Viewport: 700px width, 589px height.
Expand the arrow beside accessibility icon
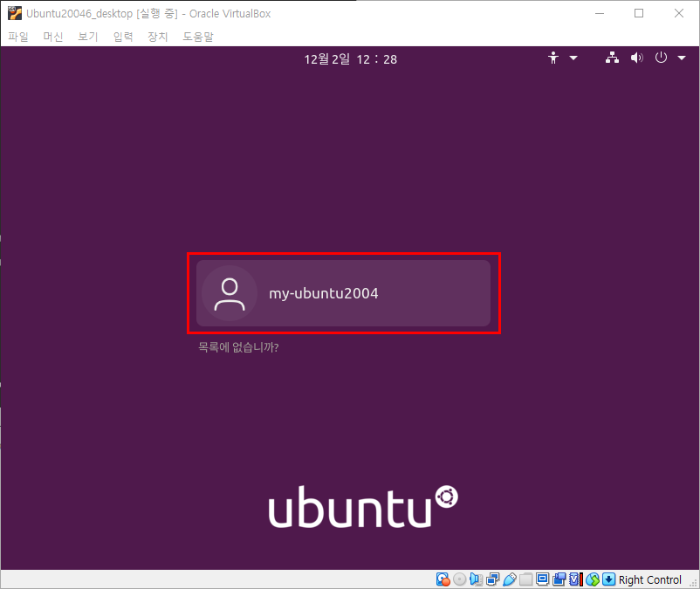click(573, 58)
